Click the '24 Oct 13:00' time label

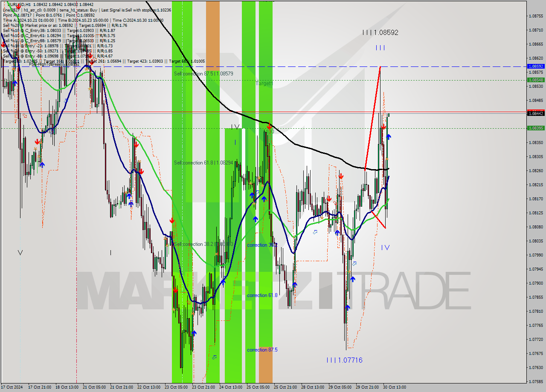[230, 387]
